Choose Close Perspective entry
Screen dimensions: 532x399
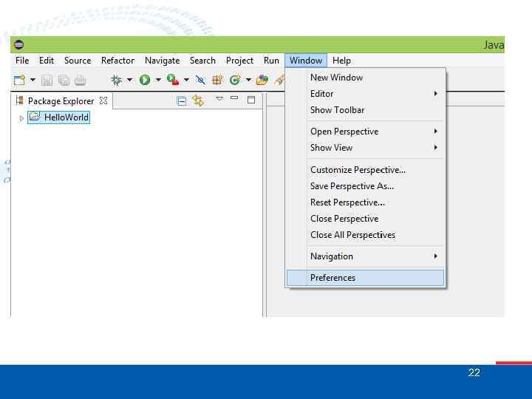pyautogui.click(x=365, y=219)
